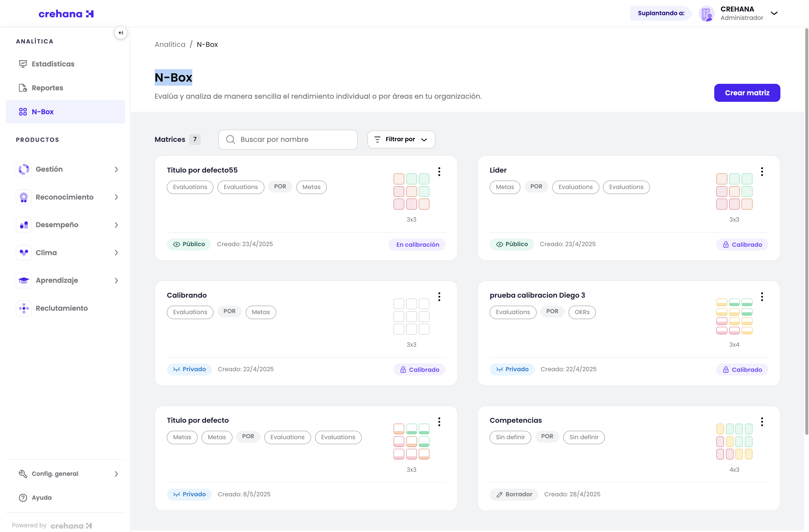Image resolution: width=809 pixels, height=532 pixels.
Task: Open three-dot menu of Titulo por defecto (8/5/2025)
Action: click(439, 422)
